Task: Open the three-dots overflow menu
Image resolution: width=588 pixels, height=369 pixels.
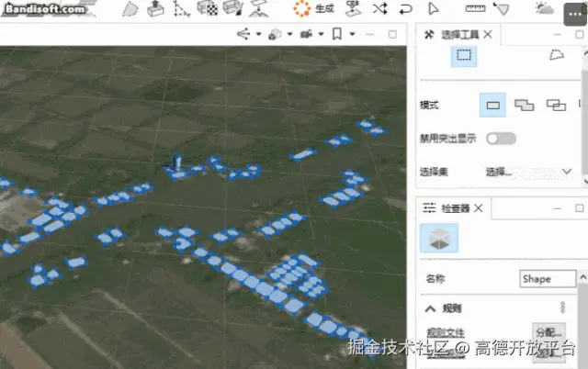Action: [575, 15]
